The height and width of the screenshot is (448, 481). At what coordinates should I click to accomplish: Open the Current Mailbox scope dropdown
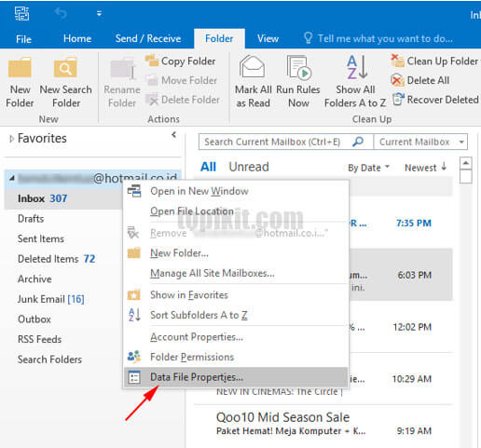point(420,142)
